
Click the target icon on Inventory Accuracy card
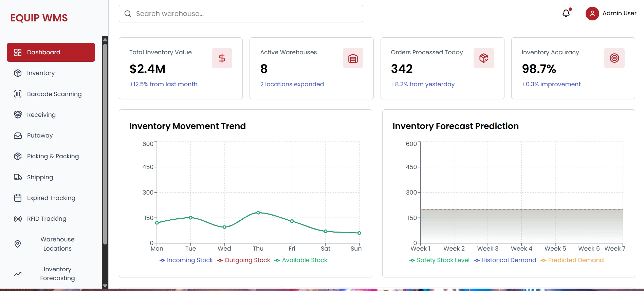coord(614,58)
